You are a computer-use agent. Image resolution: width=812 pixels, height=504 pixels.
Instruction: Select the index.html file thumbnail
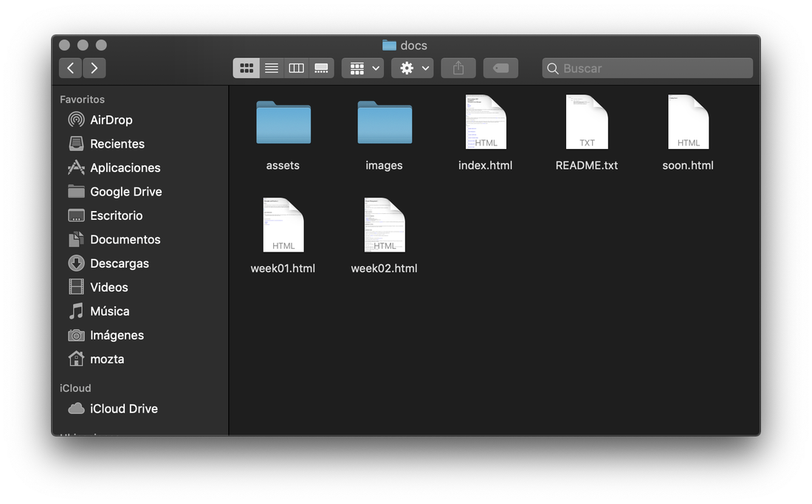[x=486, y=122]
